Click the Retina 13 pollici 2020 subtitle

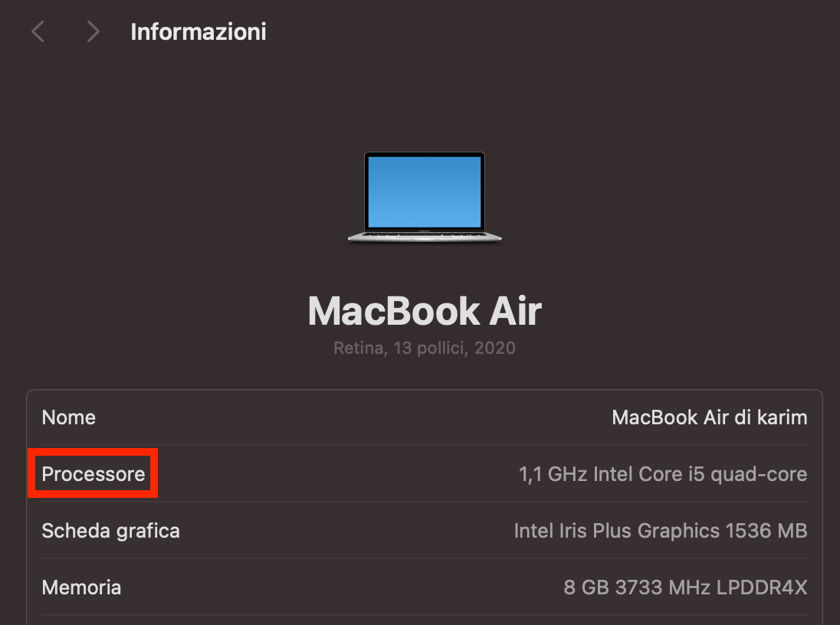424,348
